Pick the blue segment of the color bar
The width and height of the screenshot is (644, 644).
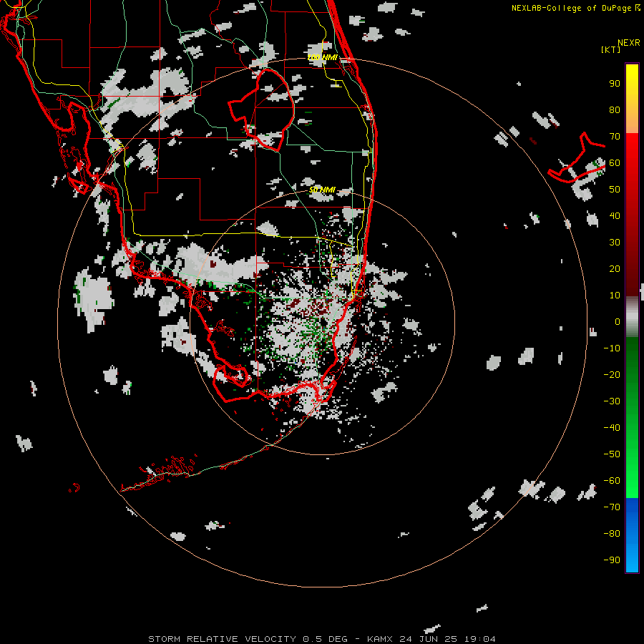(x=632, y=535)
